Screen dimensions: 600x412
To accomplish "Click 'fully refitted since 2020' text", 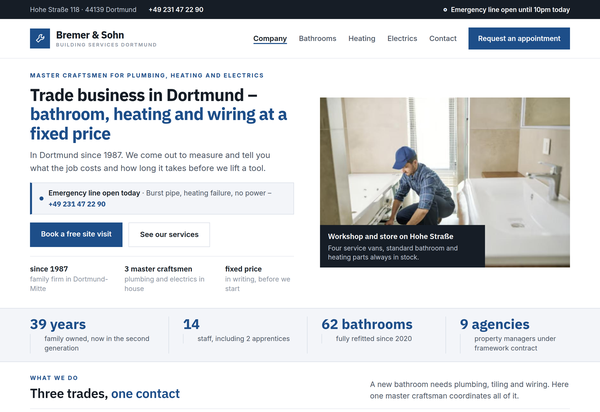I will 374,339.
